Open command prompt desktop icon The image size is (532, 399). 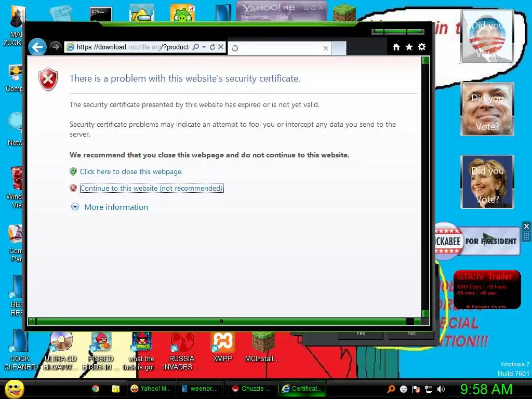point(101,14)
